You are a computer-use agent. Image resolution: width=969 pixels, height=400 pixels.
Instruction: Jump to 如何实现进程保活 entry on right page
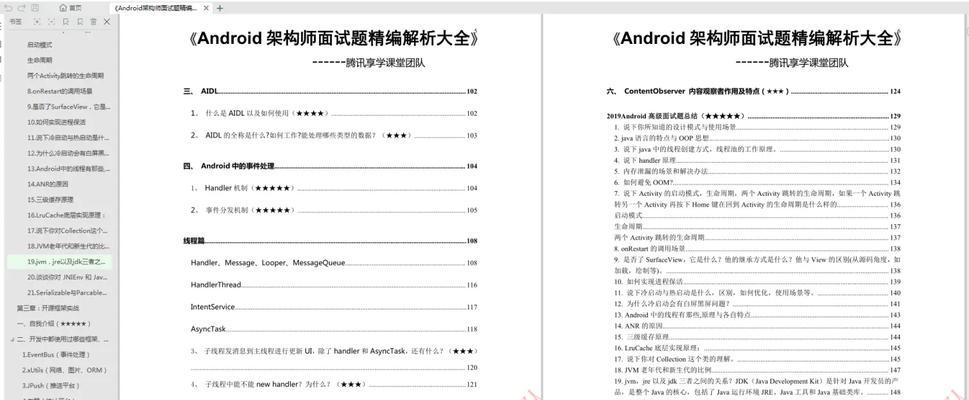(x=757, y=282)
